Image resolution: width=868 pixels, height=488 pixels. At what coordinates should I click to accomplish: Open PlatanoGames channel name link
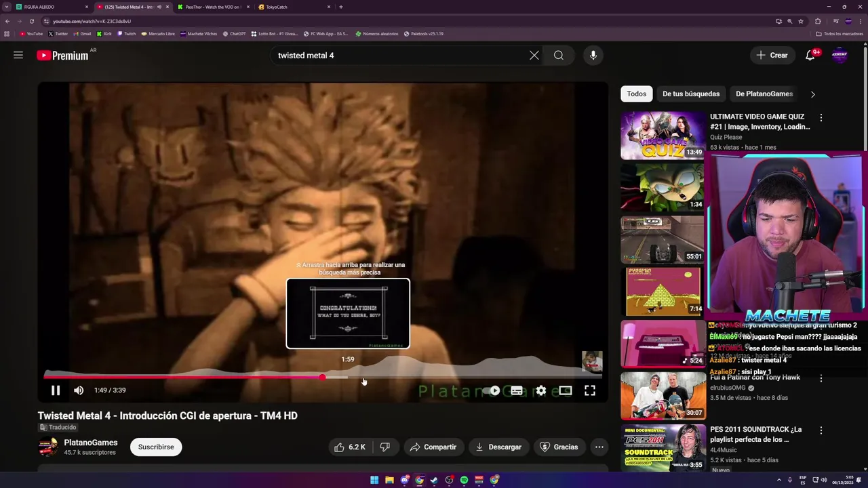click(91, 443)
